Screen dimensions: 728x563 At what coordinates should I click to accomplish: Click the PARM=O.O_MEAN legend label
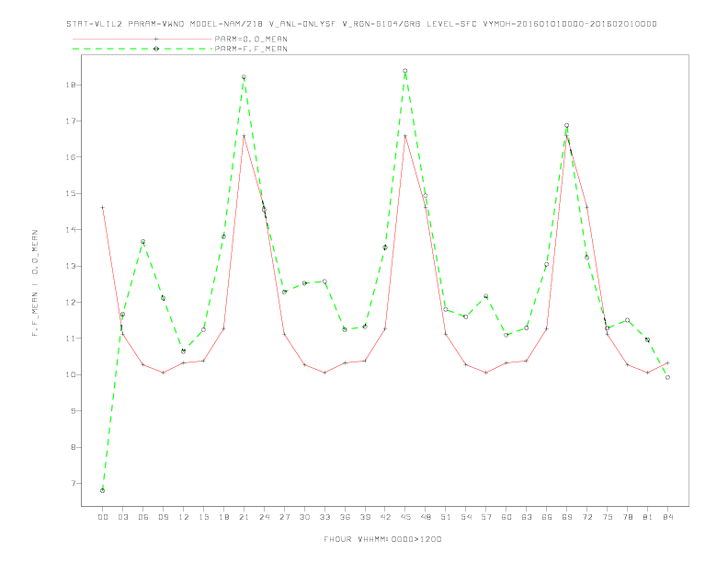click(x=251, y=39)
